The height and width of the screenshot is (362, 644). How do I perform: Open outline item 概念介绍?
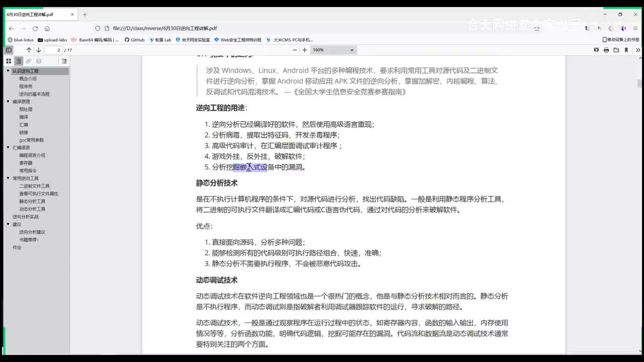click(28, 79)
